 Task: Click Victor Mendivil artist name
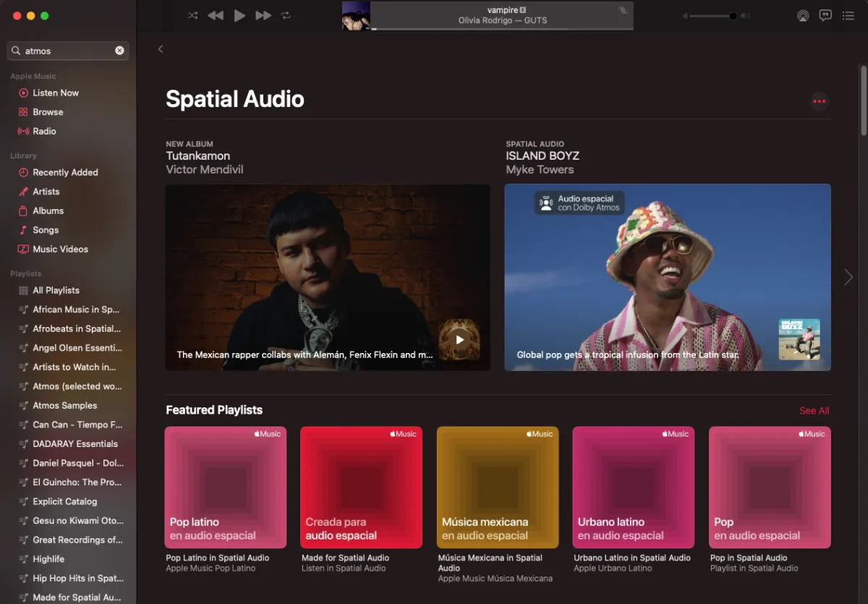[x=205, y=169]
